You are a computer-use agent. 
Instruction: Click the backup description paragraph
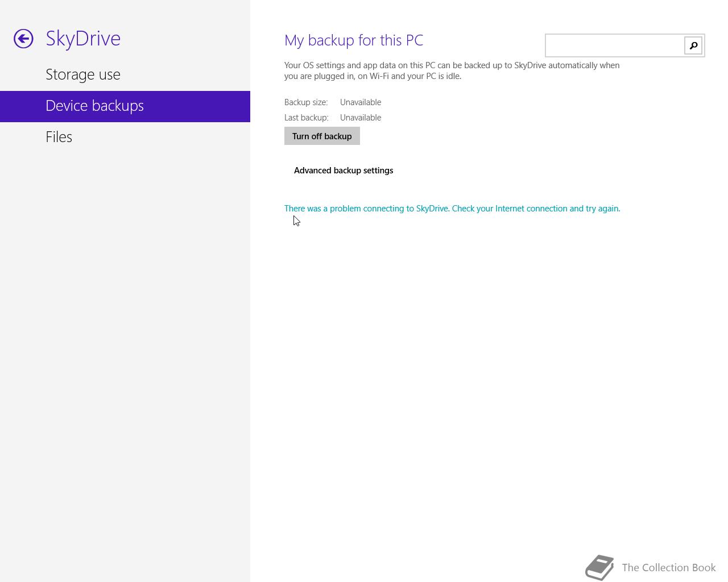coord(452,70)
